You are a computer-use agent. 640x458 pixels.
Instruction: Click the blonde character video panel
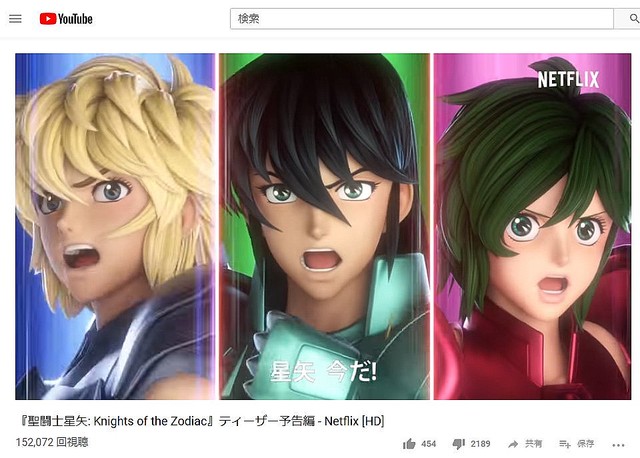point(115,227)
